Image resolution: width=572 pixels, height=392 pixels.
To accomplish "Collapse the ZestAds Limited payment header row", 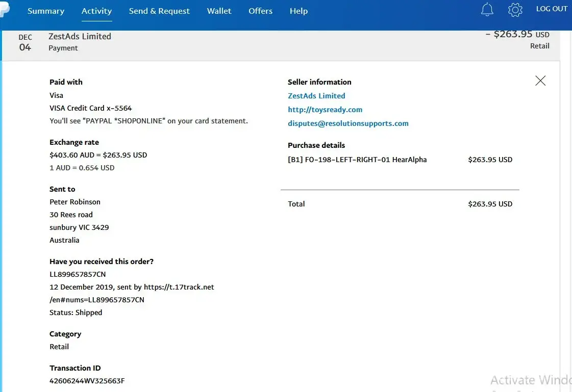I will click(255, 42).
